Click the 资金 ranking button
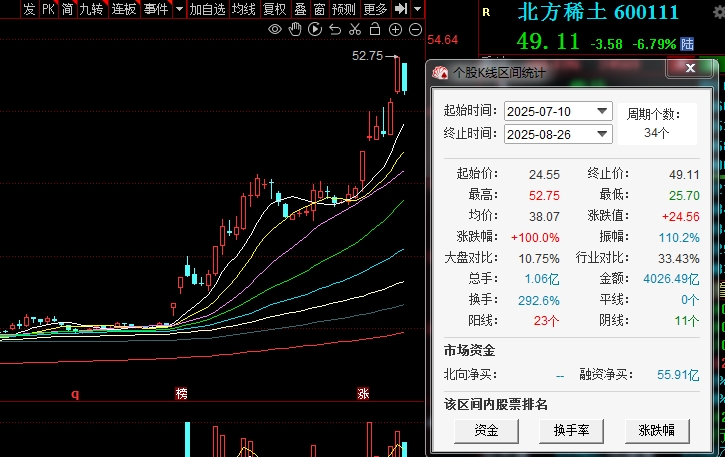Image resolution: width=725 pixels, height=457 pixels. coord(486,430)
